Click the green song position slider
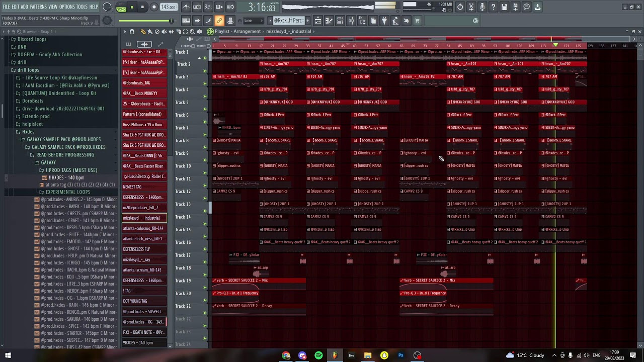Viewport: 644px width, 362px height. (146, 21)
